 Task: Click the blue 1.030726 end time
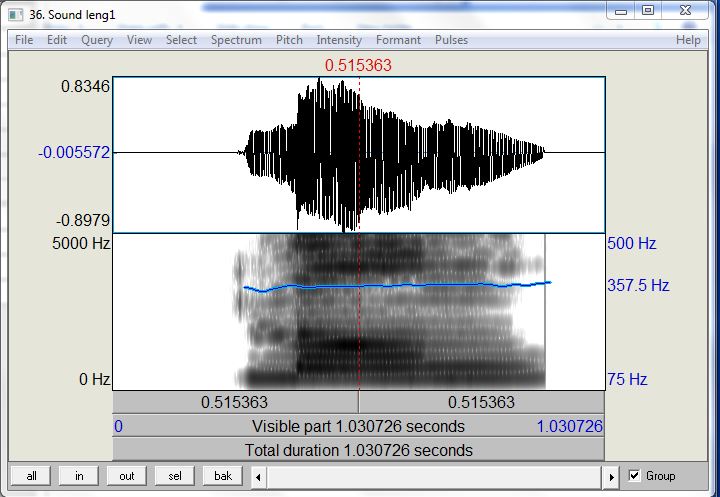[x=569, y=426]
